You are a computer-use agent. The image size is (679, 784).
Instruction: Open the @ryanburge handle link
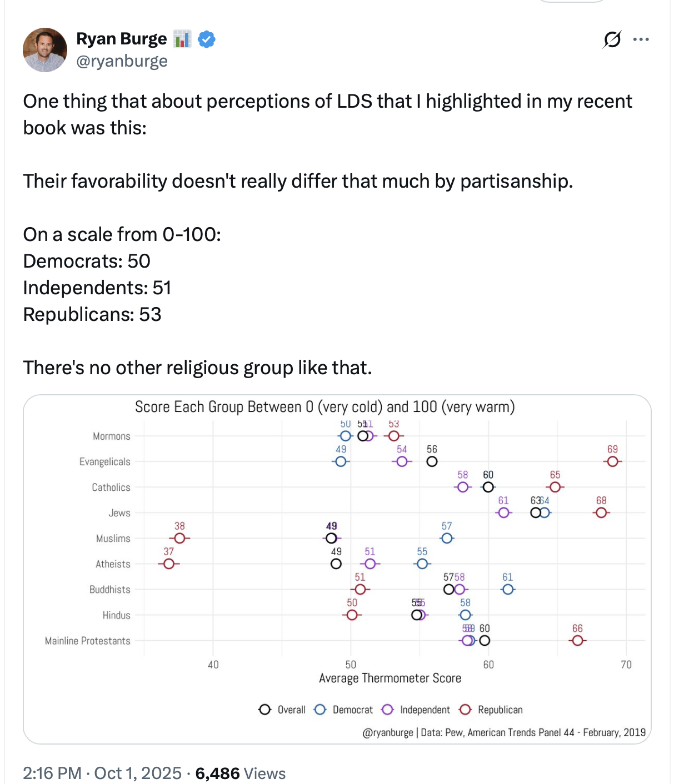(x=122, y=61)
